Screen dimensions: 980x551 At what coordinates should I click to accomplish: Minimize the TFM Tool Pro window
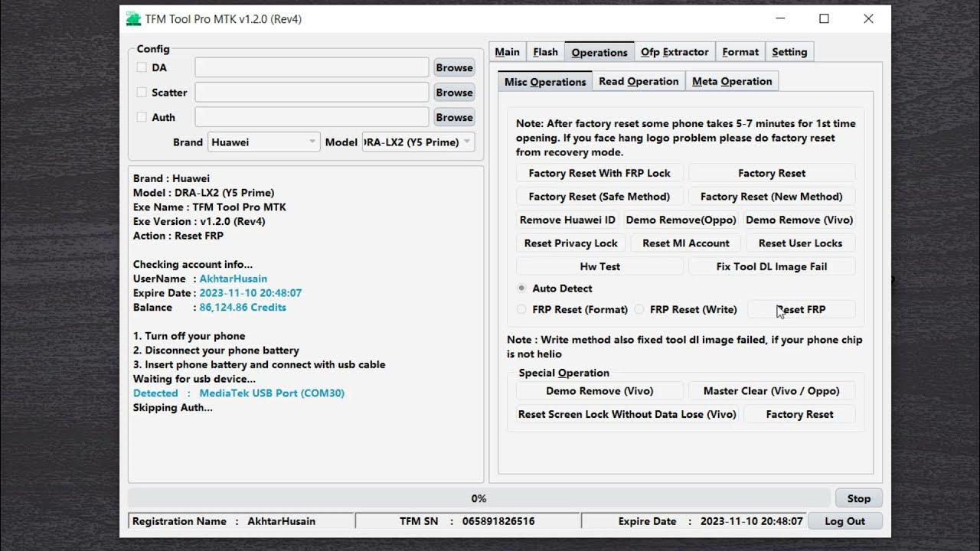[779, 19]
